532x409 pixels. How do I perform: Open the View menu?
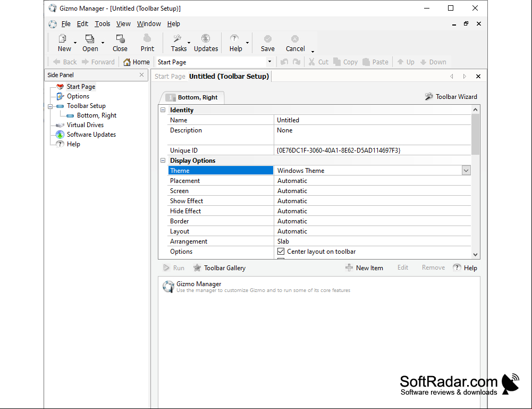pyautogui.click(x=123, y=24)
